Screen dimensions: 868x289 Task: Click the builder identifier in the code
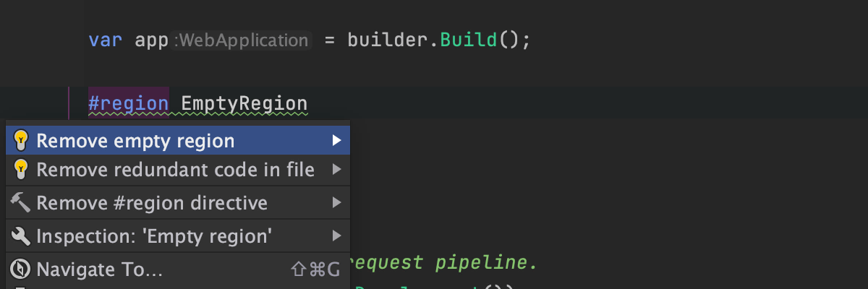[x=390, y=40]
